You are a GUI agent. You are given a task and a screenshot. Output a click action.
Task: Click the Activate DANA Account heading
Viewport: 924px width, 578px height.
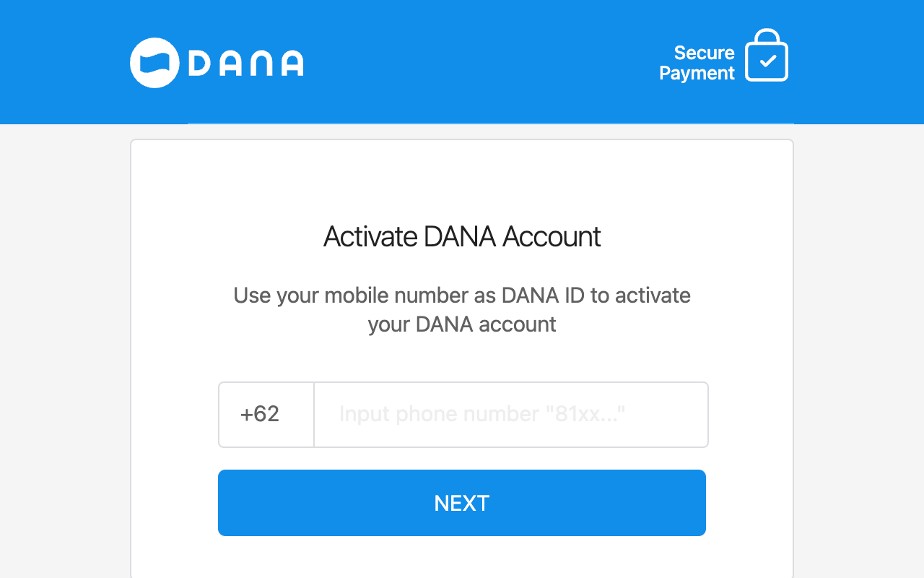[x=462, y=236]
